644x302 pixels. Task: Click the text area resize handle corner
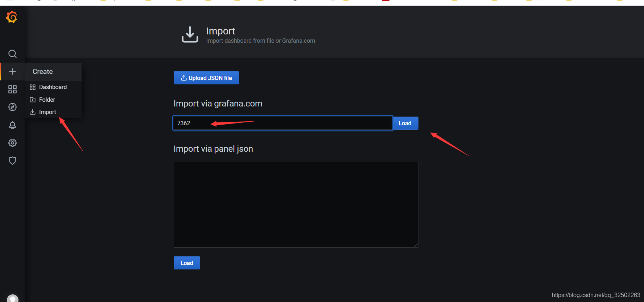[416, 245]
